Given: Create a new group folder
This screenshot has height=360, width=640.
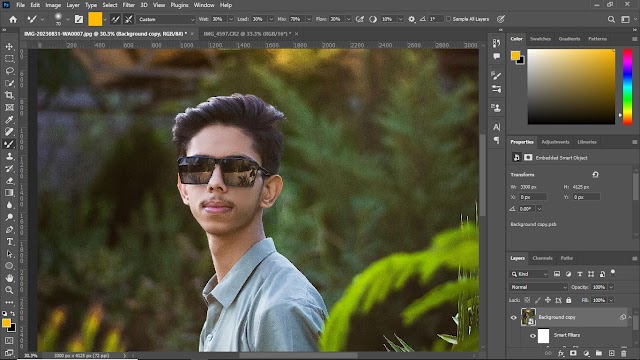Looking at the screenshot, I should point(599,353).
